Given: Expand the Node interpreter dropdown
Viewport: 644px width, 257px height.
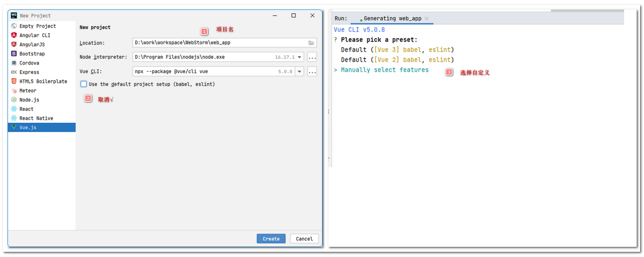Looking at the screenshot, I should [299, 57].
